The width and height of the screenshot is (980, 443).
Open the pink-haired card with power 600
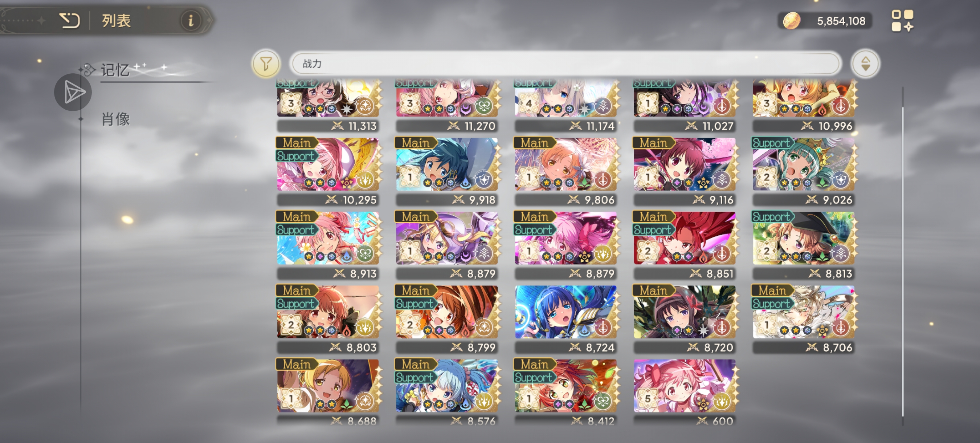[685, 393]
